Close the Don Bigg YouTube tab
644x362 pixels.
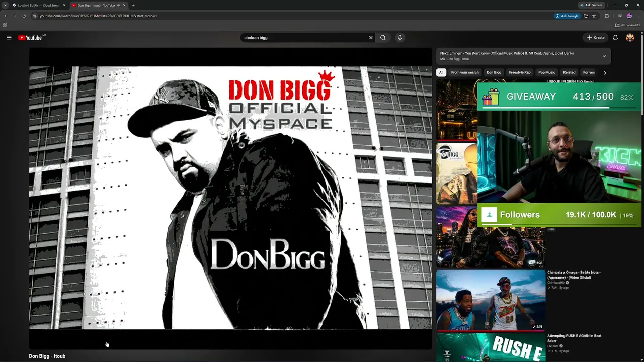[124, 5]
